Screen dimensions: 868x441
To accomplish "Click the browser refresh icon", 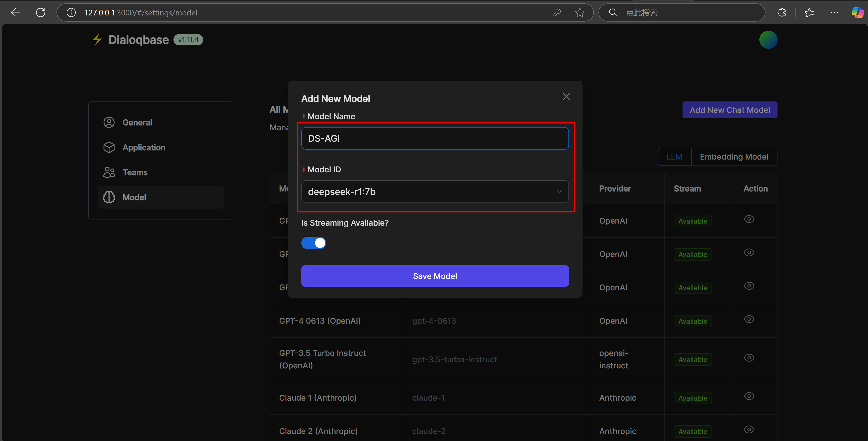I will pyautogui.click(x=41, y=12).
